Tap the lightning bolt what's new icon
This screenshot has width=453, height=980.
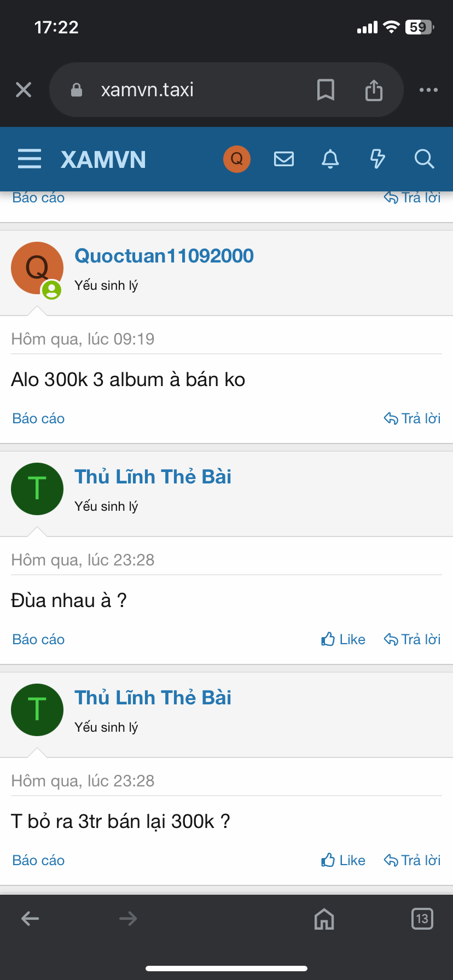(377, 159)
